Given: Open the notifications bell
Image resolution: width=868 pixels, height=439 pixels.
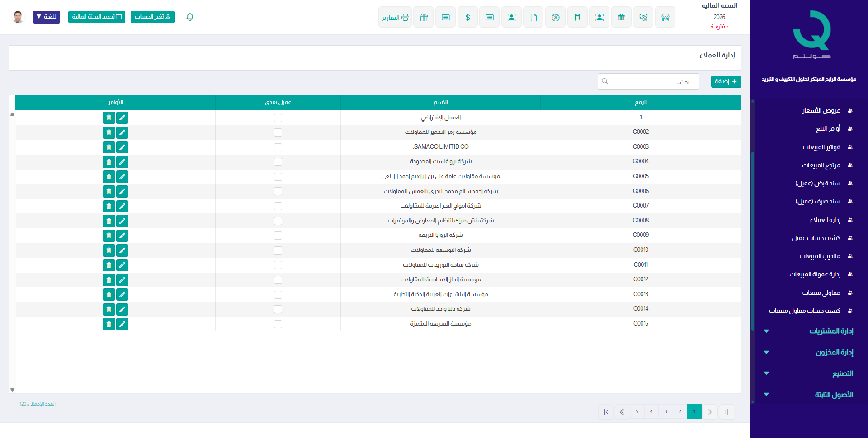Looking at the screenshot, I should tap(190, 17).
